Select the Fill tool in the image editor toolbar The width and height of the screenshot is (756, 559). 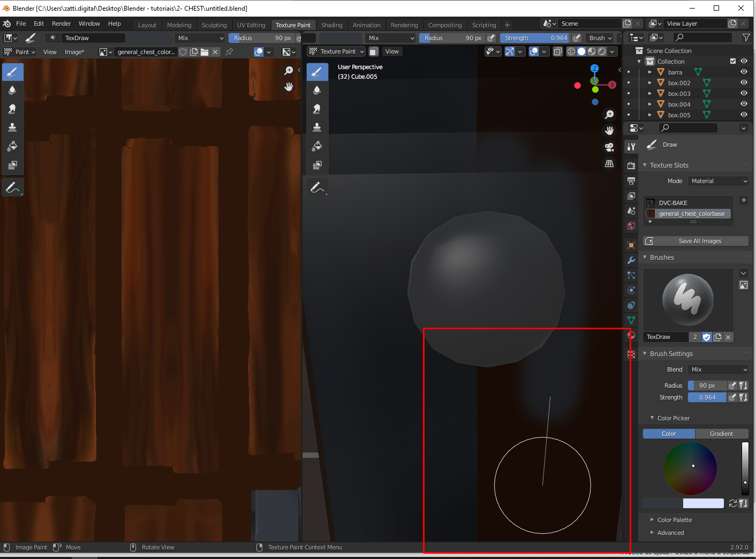pyautogui.click(x=12, y=146)
